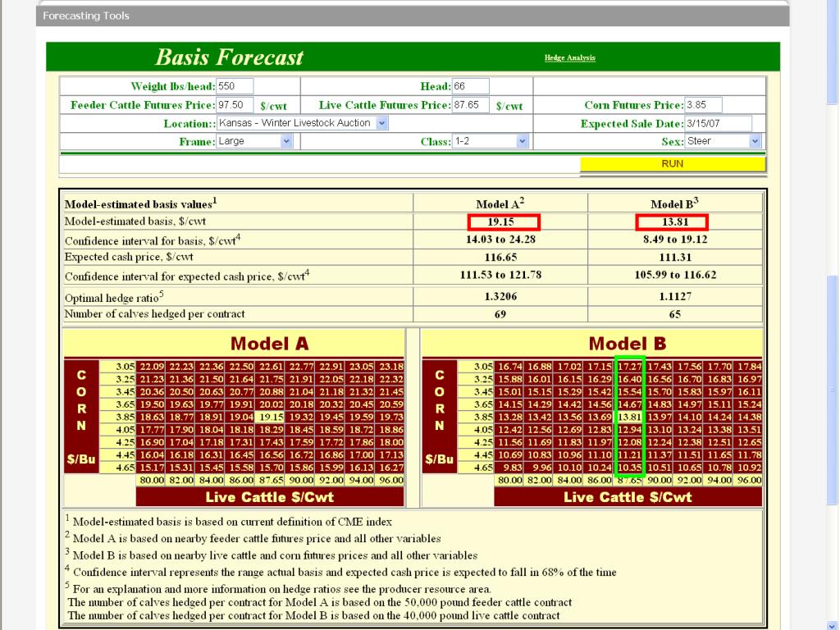Image resolution: width=840 pixels, height=630 pixels.
Task: Click Model A live cattle column 80.00
Action: pyautogui.click(x=152, y=480)
